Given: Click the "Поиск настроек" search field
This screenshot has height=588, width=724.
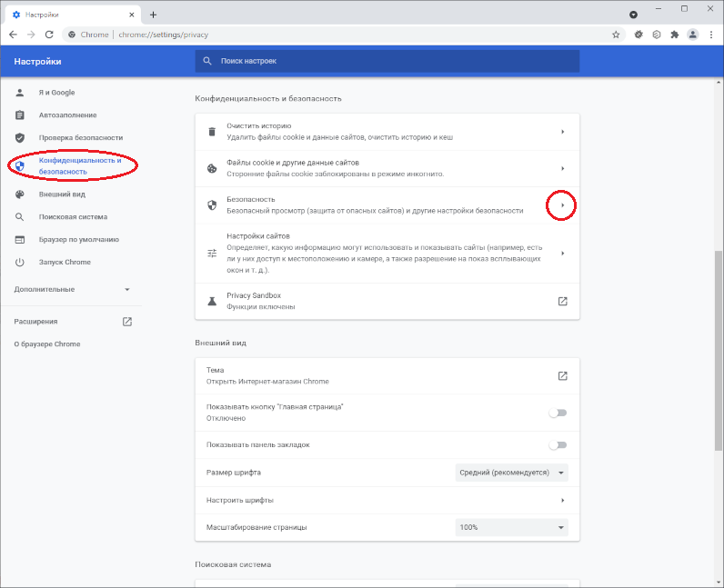Looking at the screenshot, I should point(387,61).
